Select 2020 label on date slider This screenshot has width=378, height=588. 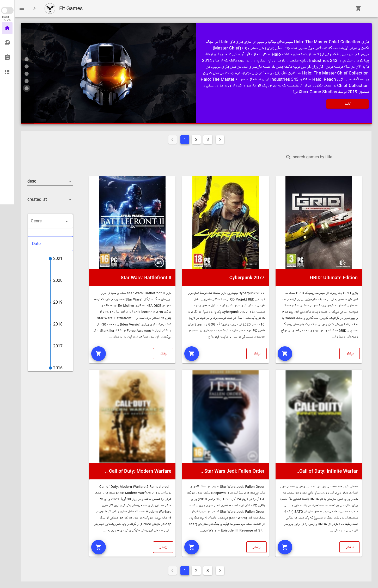pyautogui.click(x=58, y=280)
